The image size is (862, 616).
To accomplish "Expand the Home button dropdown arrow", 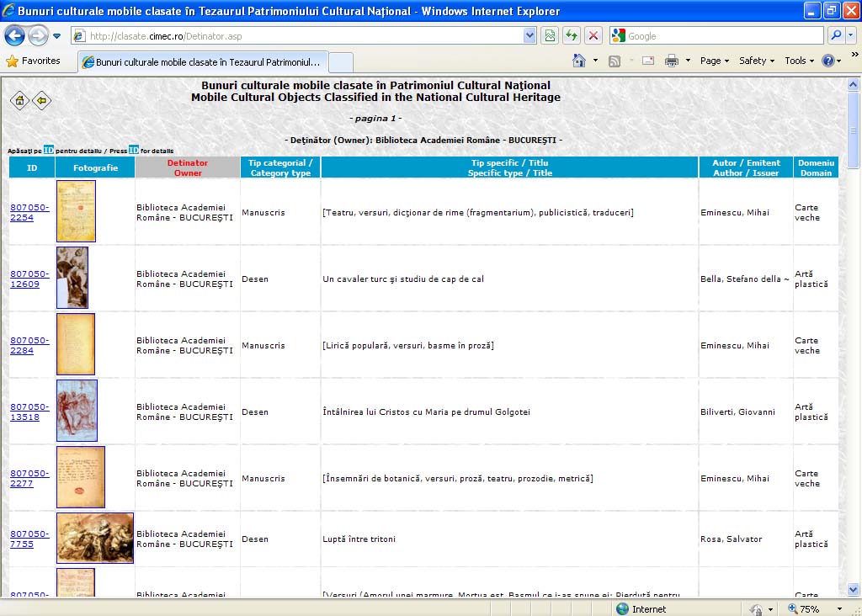I will [x=595, y=61].
